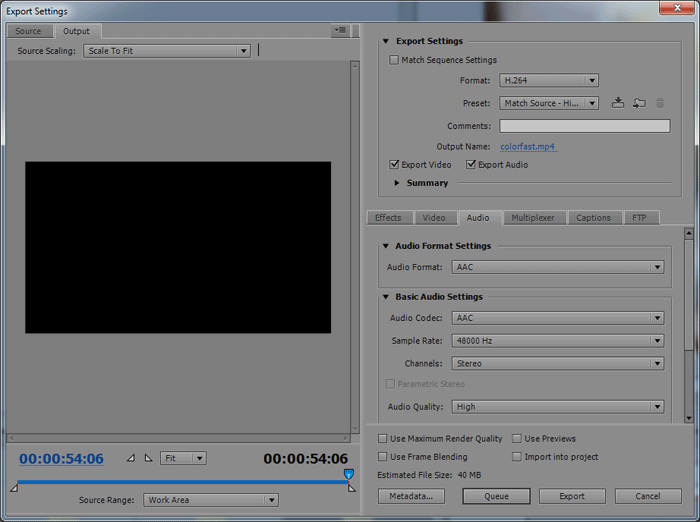Click the Set In Point icon

(131, 458)
